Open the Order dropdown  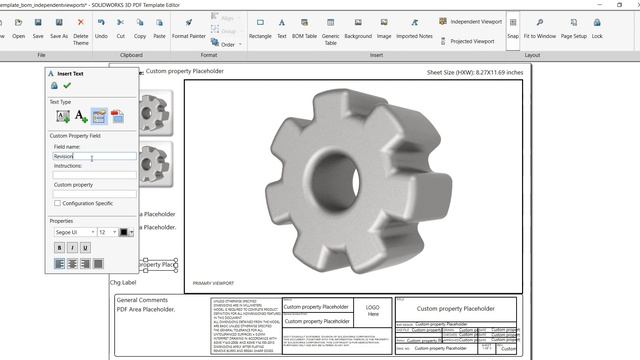click(227, 43)
